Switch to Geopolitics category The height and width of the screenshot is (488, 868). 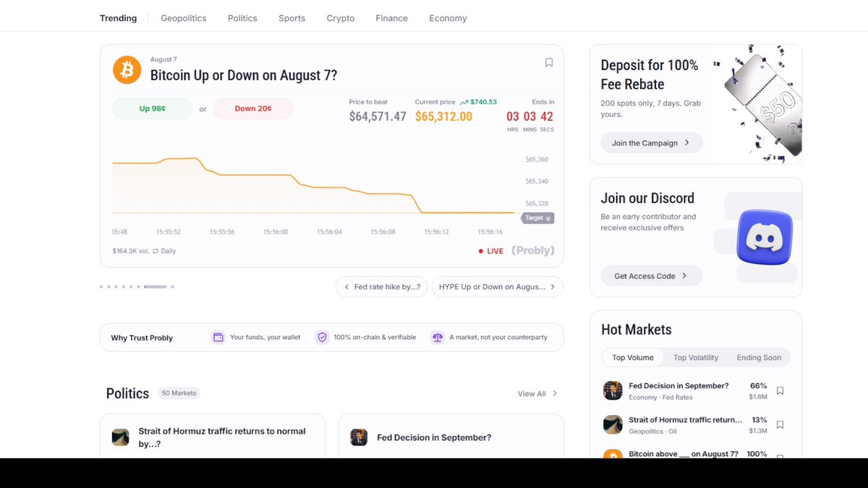[184, 18]
